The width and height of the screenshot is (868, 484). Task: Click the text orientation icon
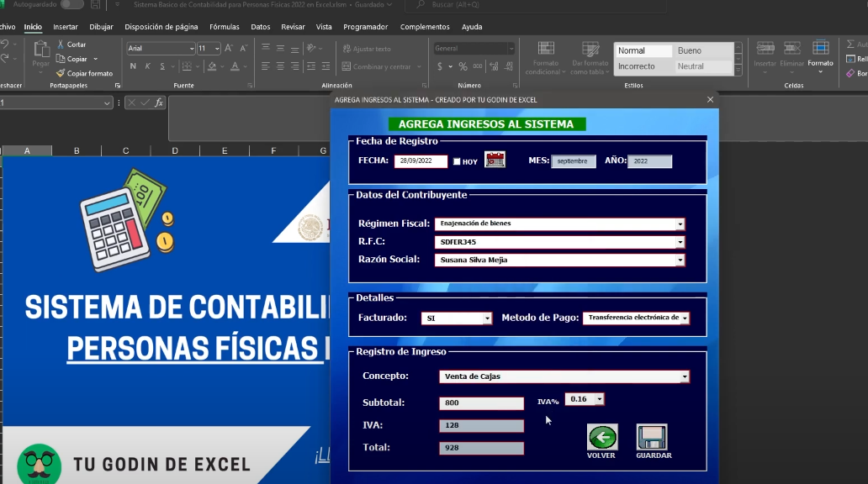pyautogui.click(x=312, y=48)
